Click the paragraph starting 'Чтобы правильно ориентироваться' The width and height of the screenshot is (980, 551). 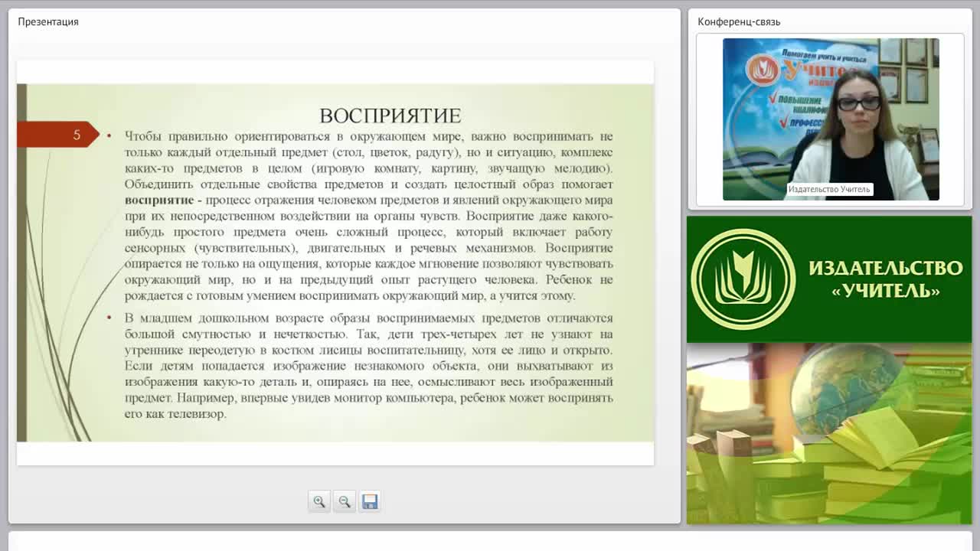(x=368, y=216)
